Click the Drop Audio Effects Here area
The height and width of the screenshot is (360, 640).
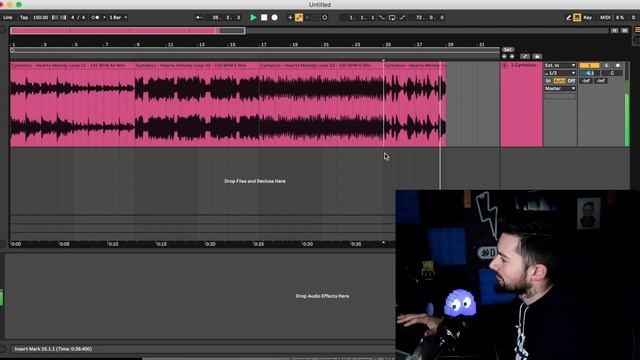322,296
